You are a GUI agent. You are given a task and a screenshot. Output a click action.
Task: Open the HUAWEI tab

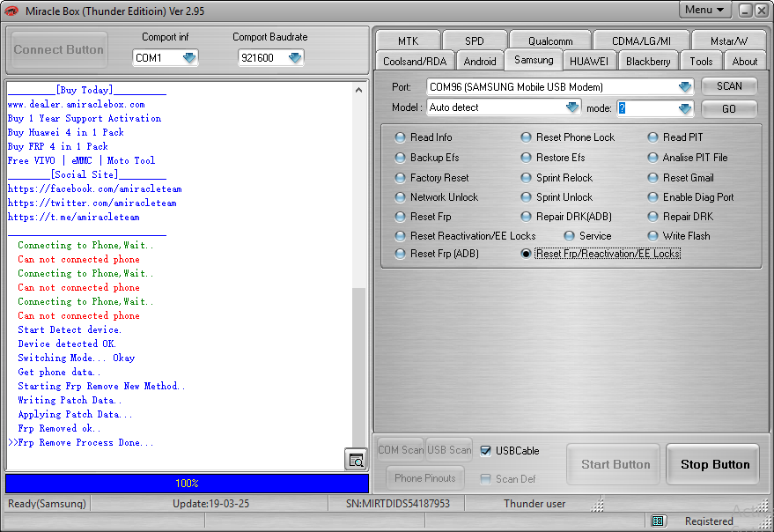click(x=589, y=62)
